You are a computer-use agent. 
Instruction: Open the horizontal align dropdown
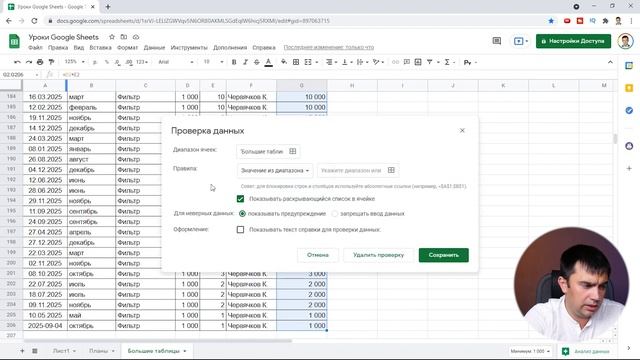pos(331,62)
